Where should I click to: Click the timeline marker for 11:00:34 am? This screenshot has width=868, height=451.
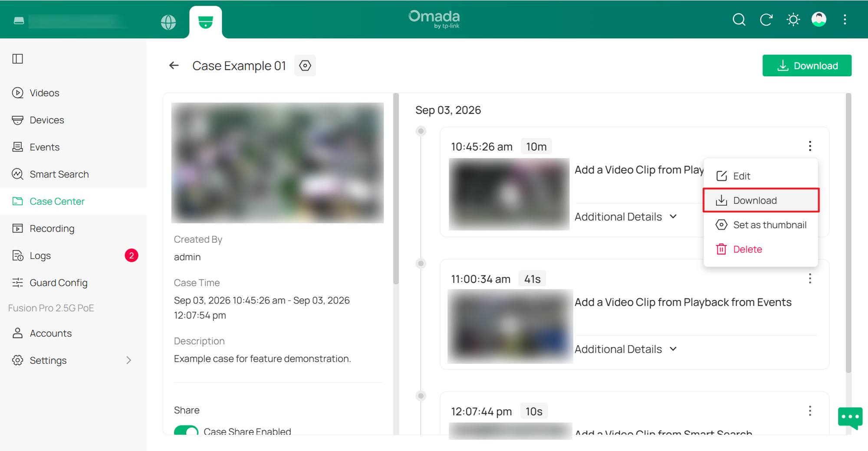(421, 263)
